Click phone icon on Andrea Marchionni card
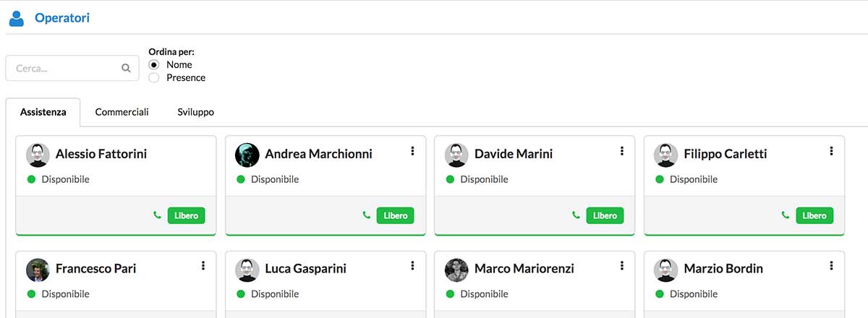The height and width of the screenshot is (318, 868). pyautogui.click(x=367, y=215)
